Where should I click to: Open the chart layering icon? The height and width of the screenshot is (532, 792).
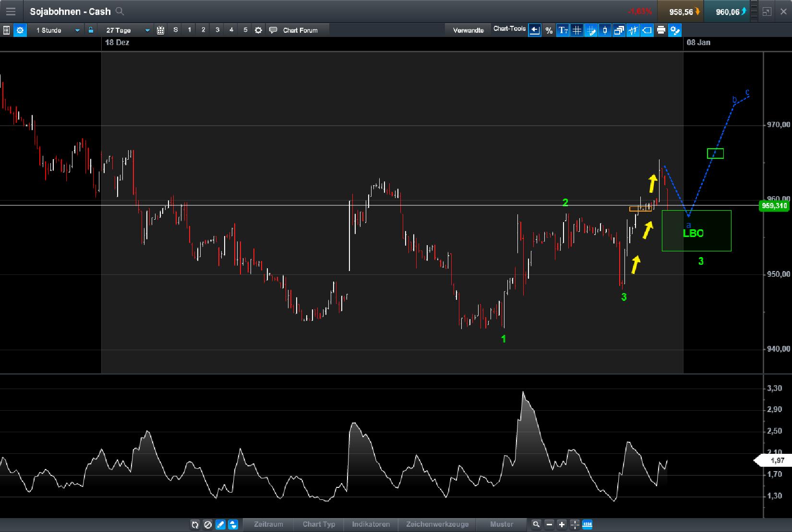click(618, 30)
